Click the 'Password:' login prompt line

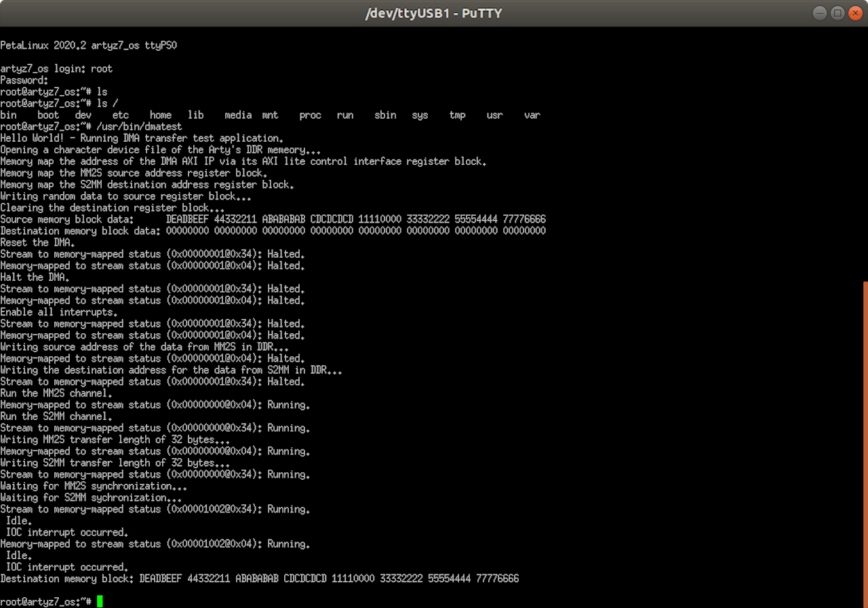(x=24, y=80)
